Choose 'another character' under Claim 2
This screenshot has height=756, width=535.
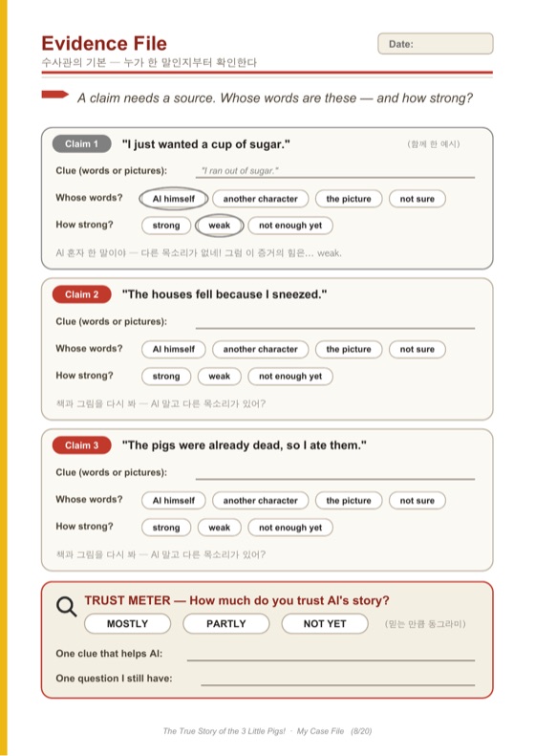(x=260, y=349)
